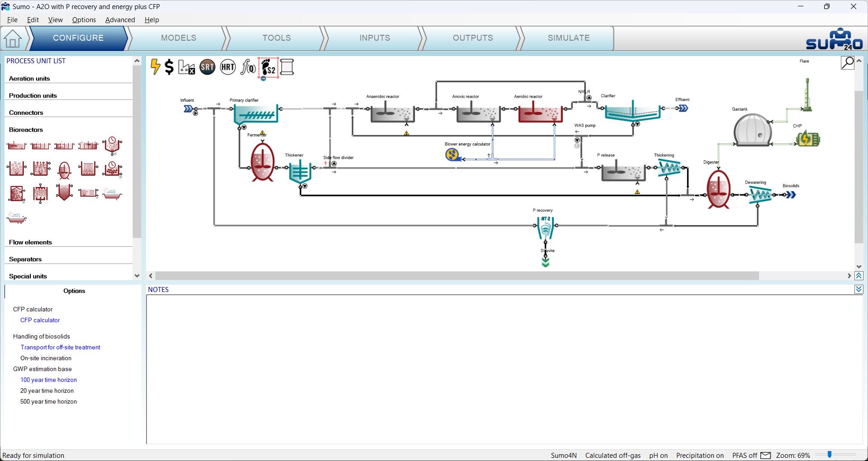Select the Digester unit on the flowsheet
Image resolution: width=868 pixels, height=461 pixels.
pos(718,189)
